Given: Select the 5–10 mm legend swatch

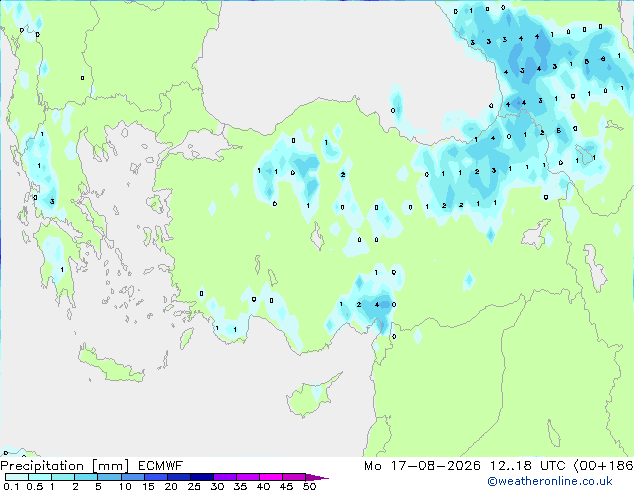Looking at the screenshot, I should point(110,477).
